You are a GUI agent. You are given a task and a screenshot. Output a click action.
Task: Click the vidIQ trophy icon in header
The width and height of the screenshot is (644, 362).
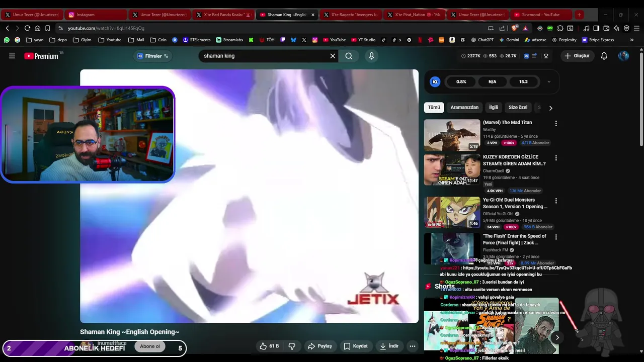(546, 56)
